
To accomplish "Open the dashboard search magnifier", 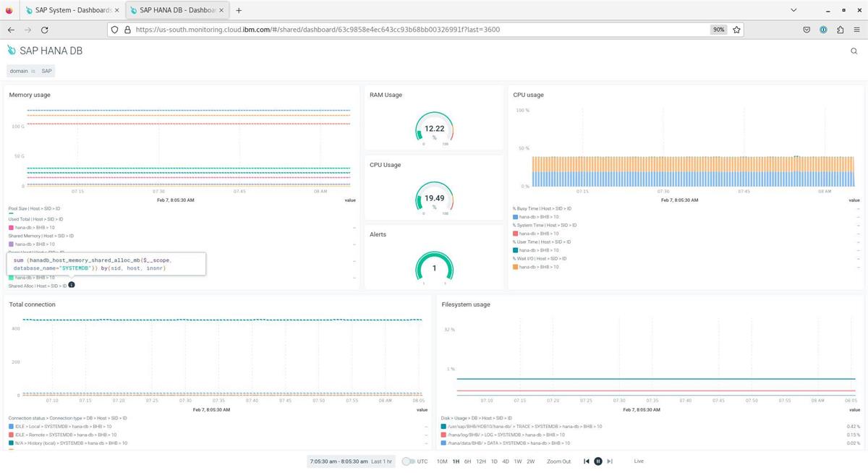I will click(854, 51).
